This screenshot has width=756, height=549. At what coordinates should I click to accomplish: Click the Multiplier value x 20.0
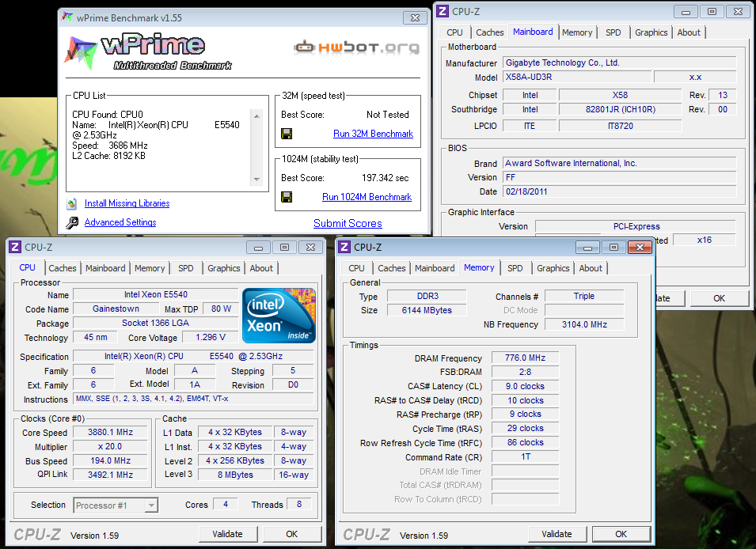(110, 446)
